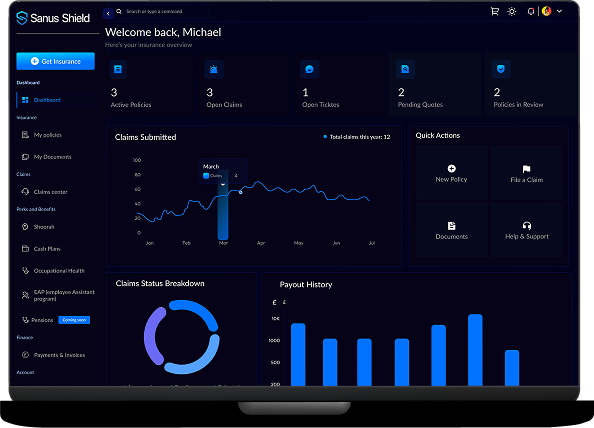Click the EAP program people icon
Viewport: 594px width, 428px height.
[x=25, y=295]
